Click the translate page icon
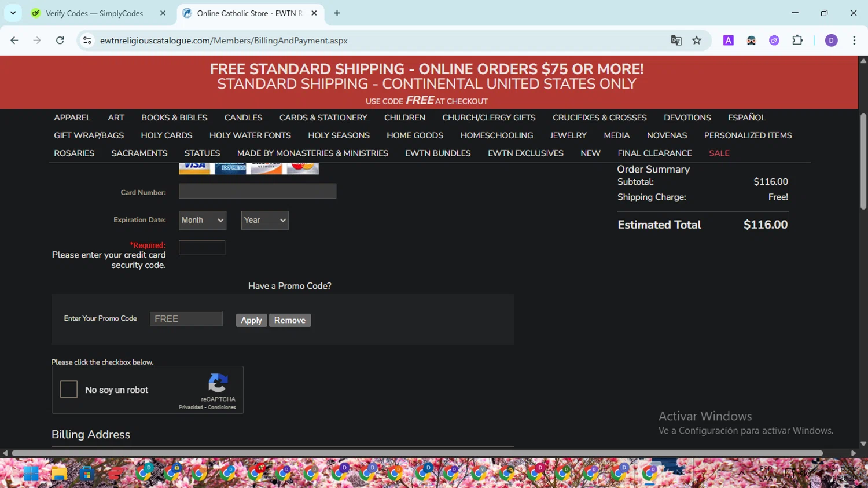This screenshot has width=868, height=488. [x=676, y=41]
